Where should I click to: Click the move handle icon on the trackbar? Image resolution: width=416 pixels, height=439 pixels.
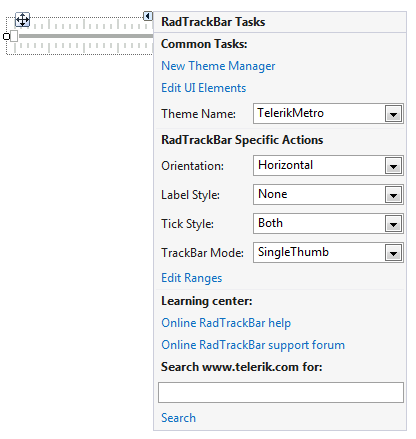pyautogui.click(x=22, y=20)
